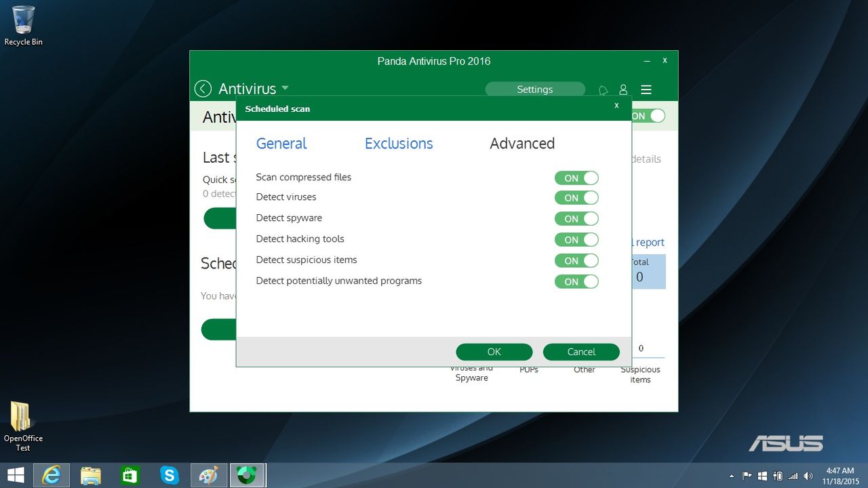Close the Panda Antivirus Pro 2016 window
The height and width of the screenshot is (488, 868).
tap(665, 60)
